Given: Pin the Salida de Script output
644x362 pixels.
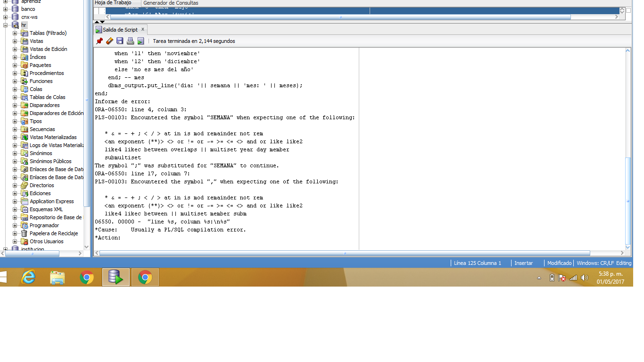Looking at the screenshot, I should [99, 41].
